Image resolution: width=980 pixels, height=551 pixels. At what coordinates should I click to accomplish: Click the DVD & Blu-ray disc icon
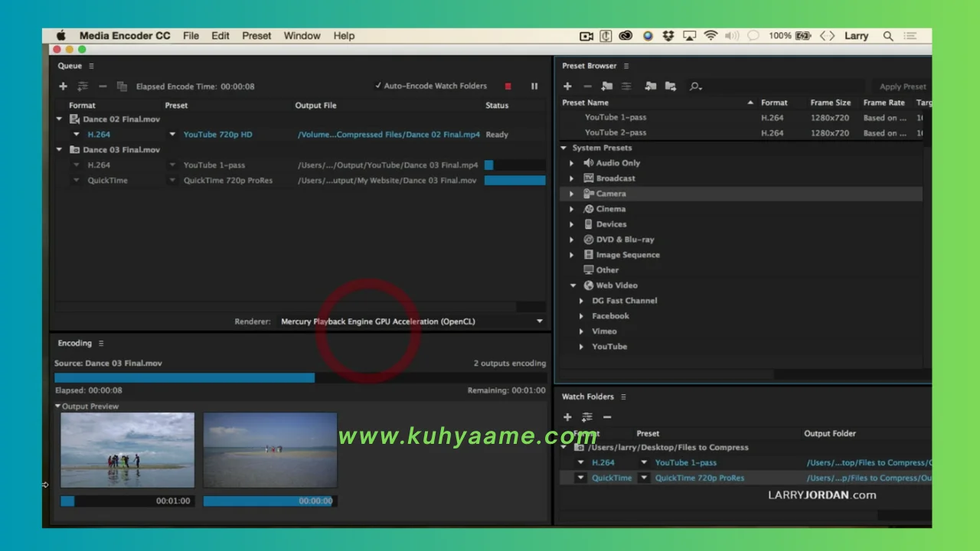point(589,240)
